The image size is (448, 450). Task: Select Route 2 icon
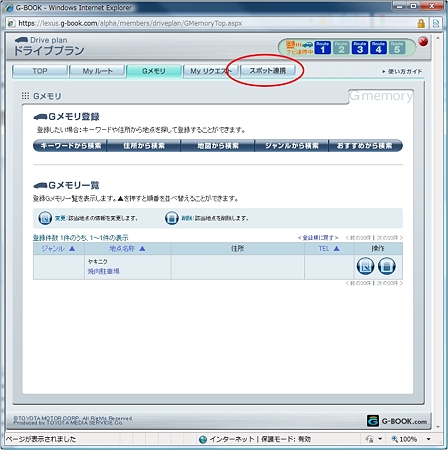point(341,48)
